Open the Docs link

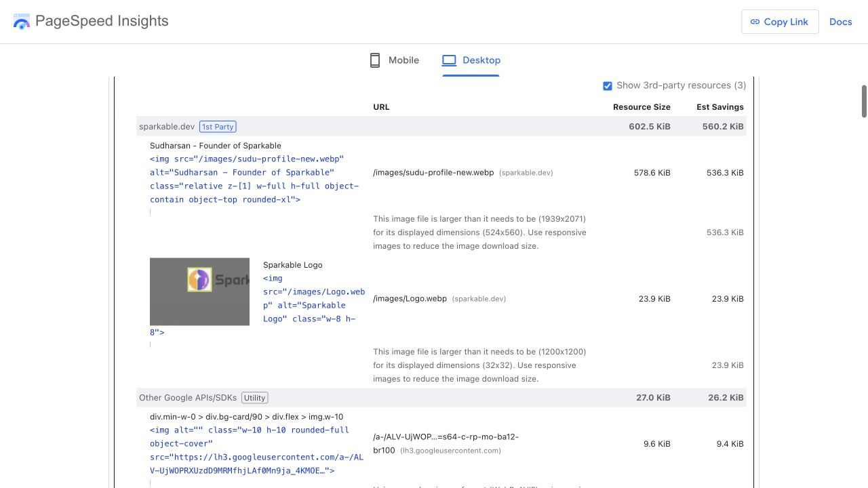[840, 22]
